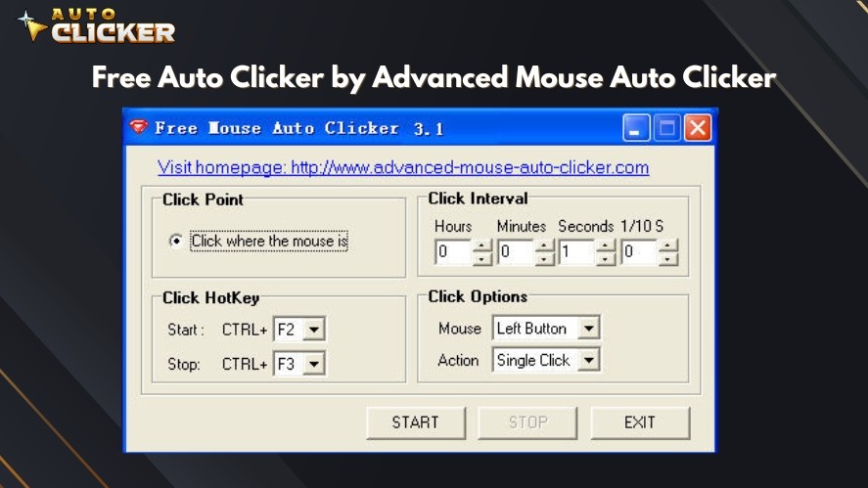Click the 'Click Options' group label
Image resolution: width=868 pixels, height=488 pixels.
[x=478, y=296]
